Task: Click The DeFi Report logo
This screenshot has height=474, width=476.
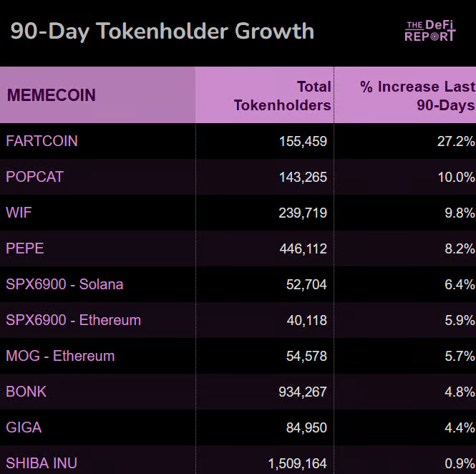Action: pyautogui.click(x=429, y=31)
